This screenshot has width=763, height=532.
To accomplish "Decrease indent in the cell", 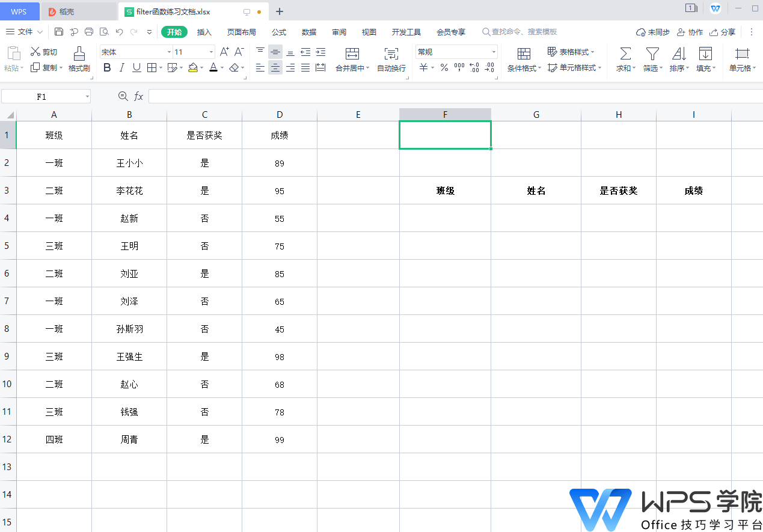I will click(x=305, y=52).
